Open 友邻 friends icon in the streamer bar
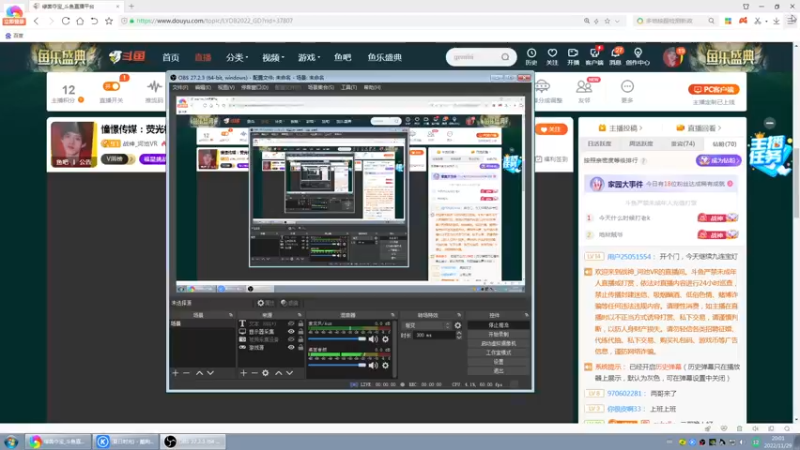Screen dimensions: 800x450 click(584, 91)
